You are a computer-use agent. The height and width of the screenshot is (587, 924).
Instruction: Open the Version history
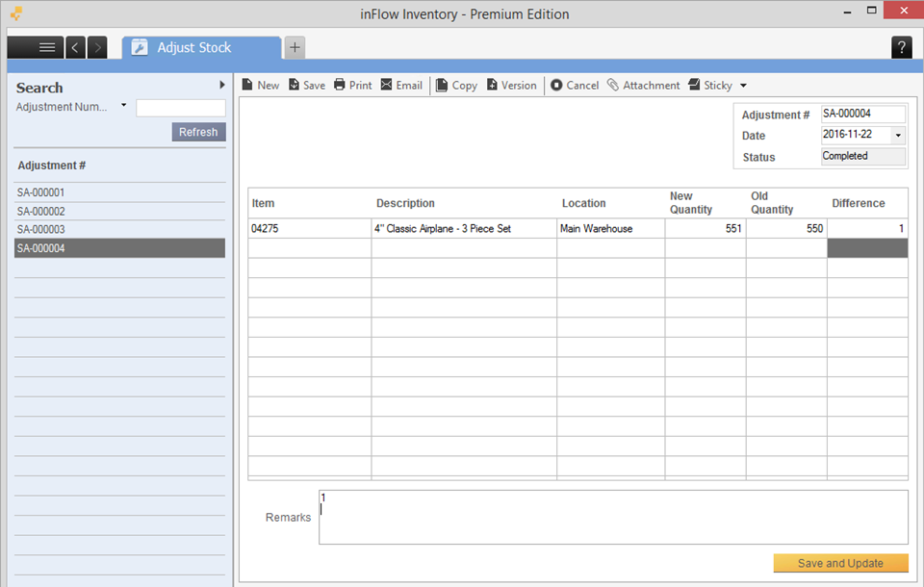pyautogui.click(x=511, y=86)
